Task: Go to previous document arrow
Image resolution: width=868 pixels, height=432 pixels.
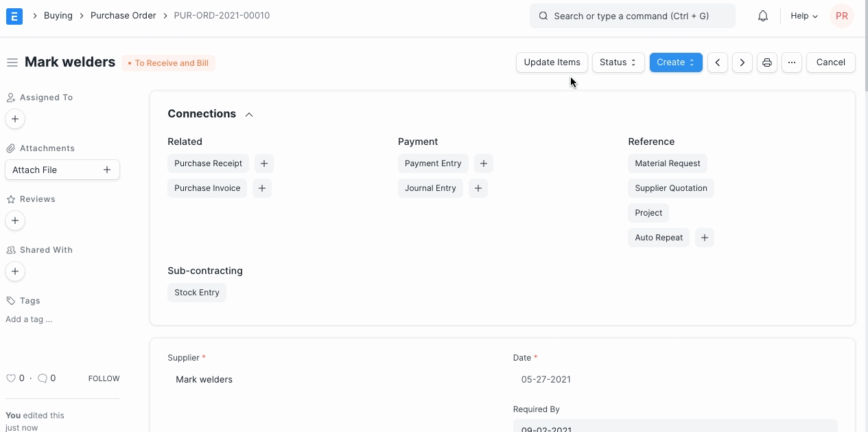Action: [717, 62]
